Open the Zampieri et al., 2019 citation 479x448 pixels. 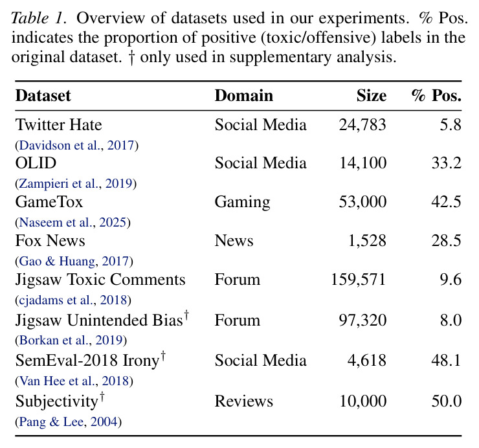pyautogui.click(x=76, y=184)
